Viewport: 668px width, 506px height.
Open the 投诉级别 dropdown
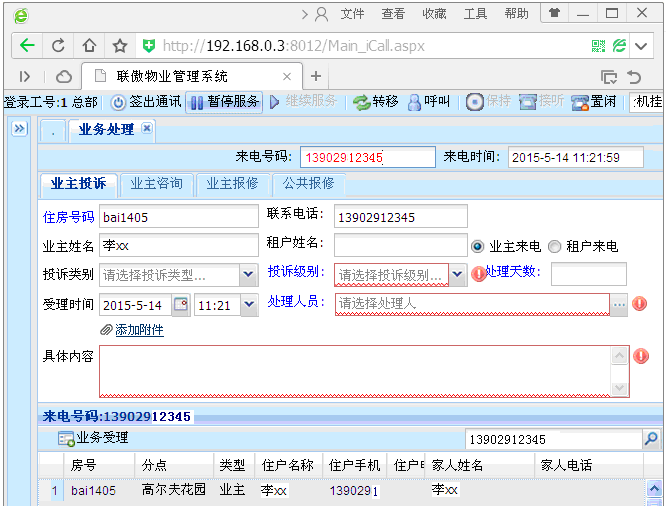[x=457, y=275]
